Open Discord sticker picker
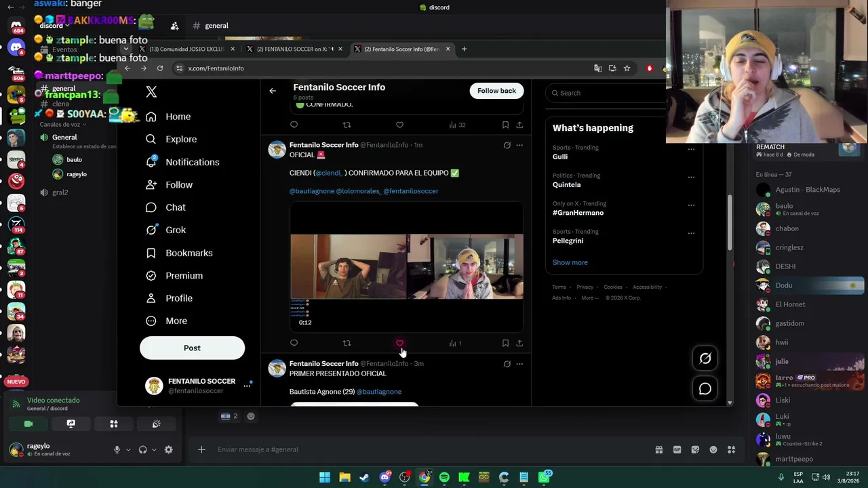This screenshot has height=488, width=868. tap(695, 449)
